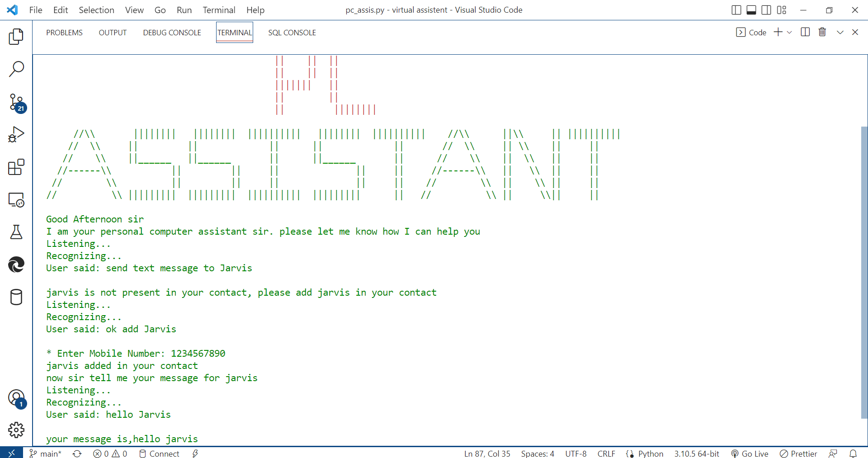868x458 pixels.
Task: Open the Help menu
Action: point(255,10)
